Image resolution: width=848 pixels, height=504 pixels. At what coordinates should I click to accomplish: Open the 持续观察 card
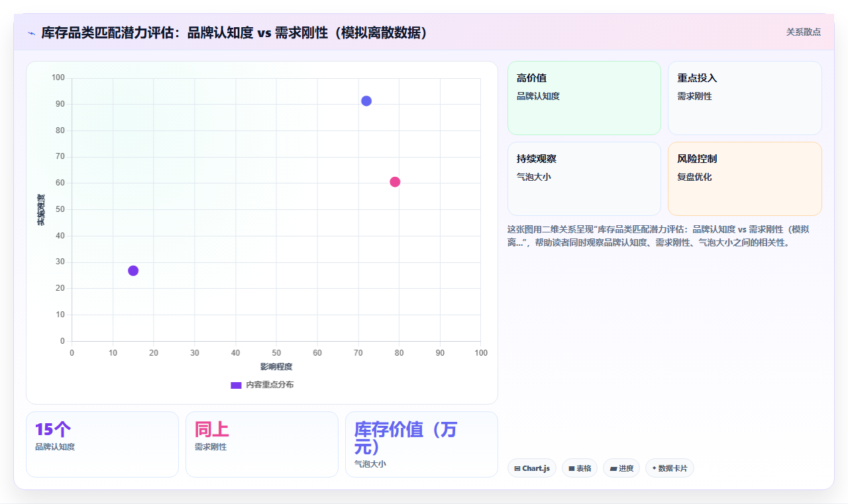[584, 179]
